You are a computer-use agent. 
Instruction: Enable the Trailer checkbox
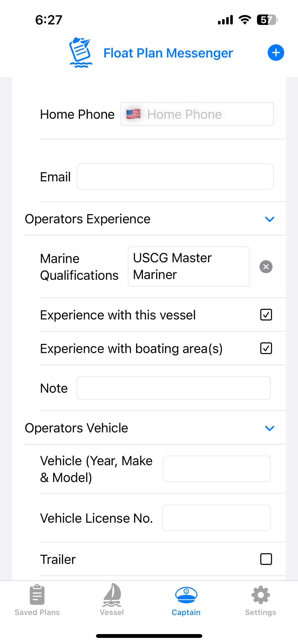[x=266, y=559]
